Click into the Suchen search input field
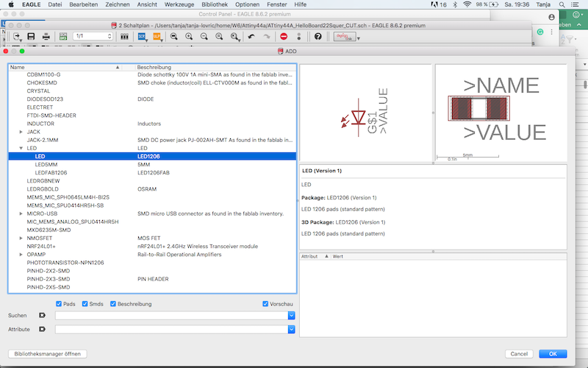Viewport: 588px width, 368px height. coord(171,316)
